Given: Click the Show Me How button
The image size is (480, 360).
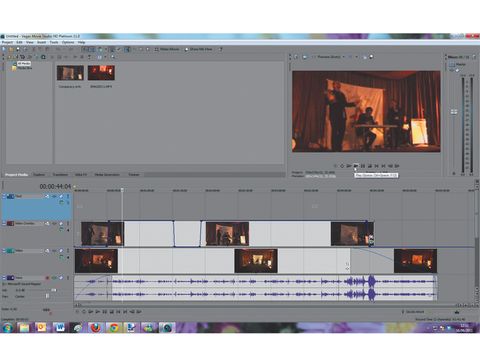Looking at the screenshot, I should pos(198,49).
